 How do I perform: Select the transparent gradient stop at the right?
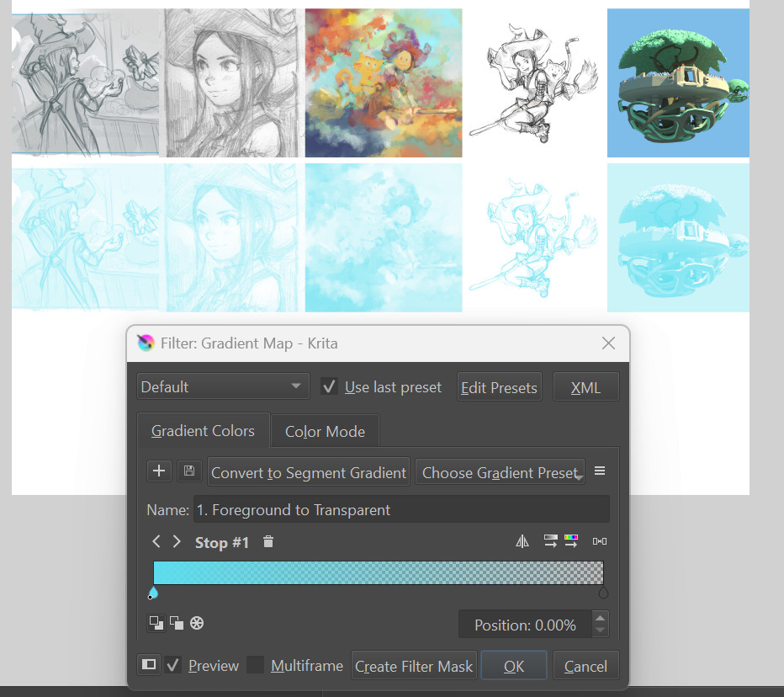[603, 593]
